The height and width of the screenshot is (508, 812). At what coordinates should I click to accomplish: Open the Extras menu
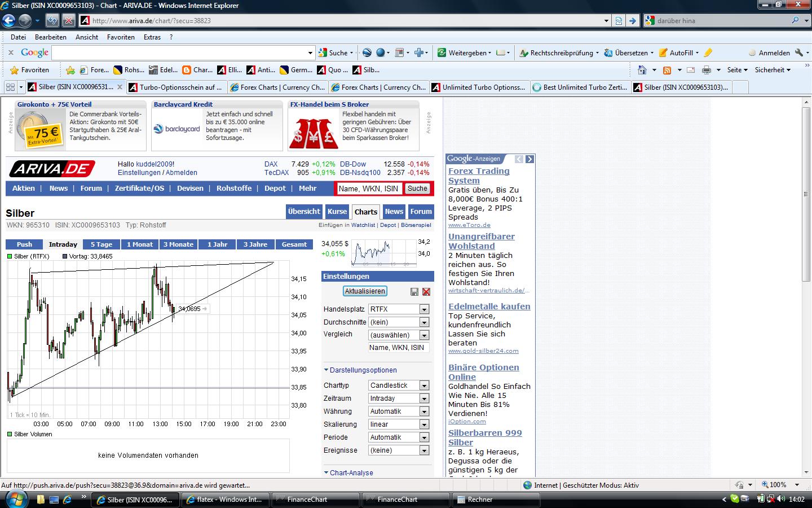[152, 37]
